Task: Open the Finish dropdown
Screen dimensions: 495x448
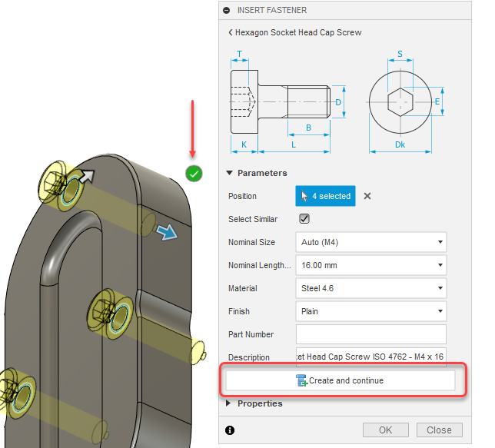Action: pyautogui.click(x=371, y=311)
